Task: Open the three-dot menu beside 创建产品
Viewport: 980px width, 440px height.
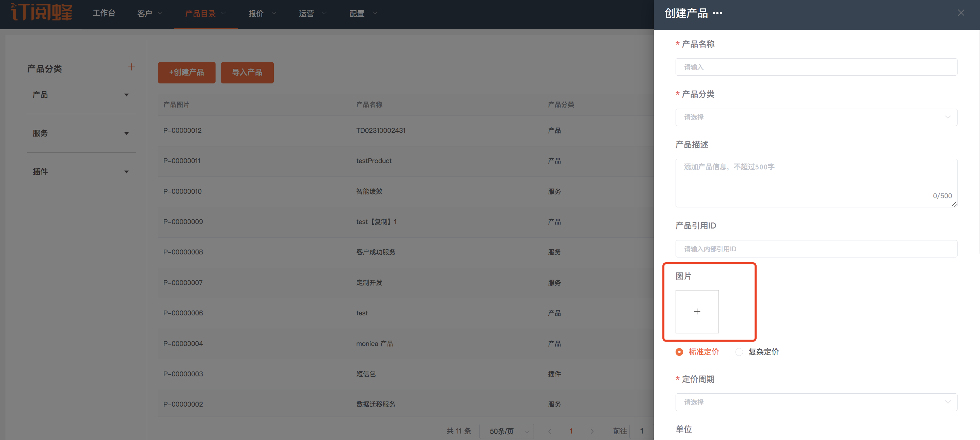Action: click(x=717, y=13)
